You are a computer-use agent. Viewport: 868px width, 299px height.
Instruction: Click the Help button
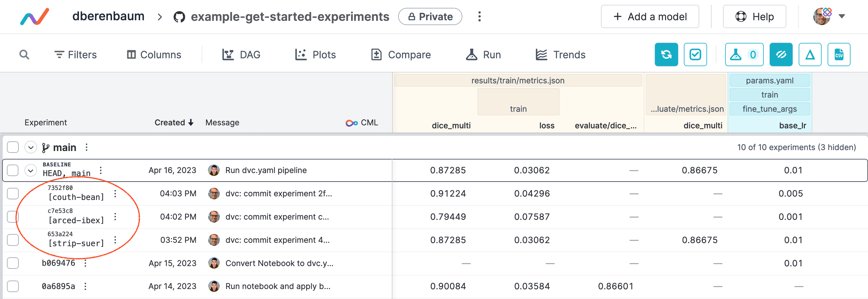pos(754,17)
